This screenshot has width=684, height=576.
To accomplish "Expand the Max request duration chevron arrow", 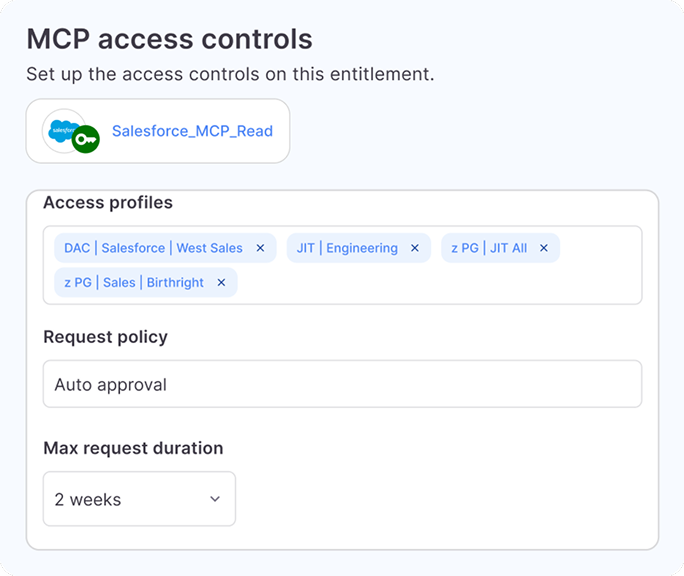I will [x=215, y=499].
